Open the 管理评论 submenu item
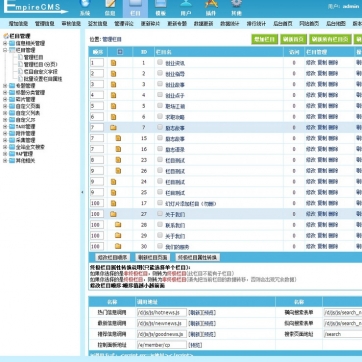Screen dimensions: 362x362 pyautogui.click(x=124, y=24)
